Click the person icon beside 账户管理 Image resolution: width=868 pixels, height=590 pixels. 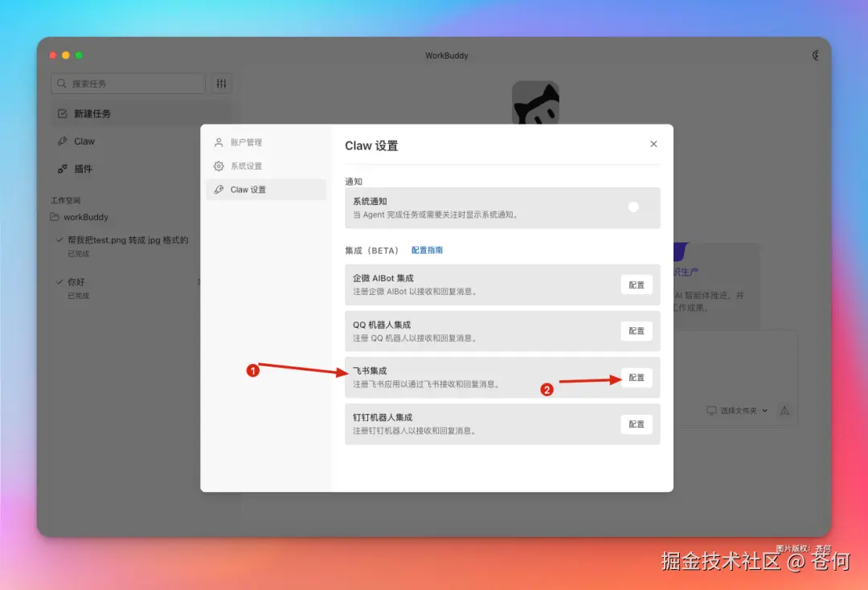tap(217, 143)
